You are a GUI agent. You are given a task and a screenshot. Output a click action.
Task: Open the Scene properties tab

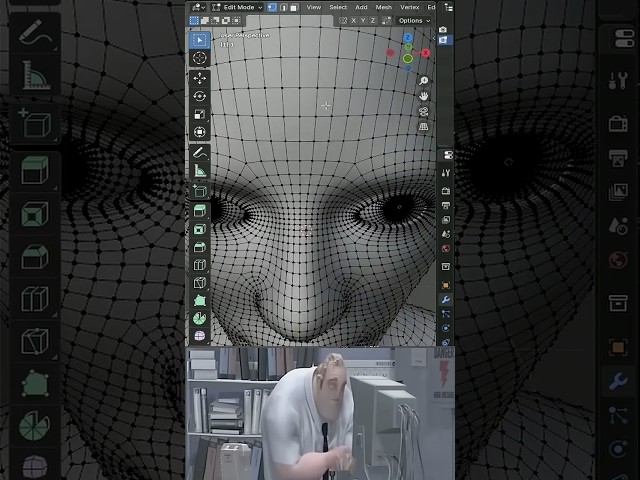(446, 234)
